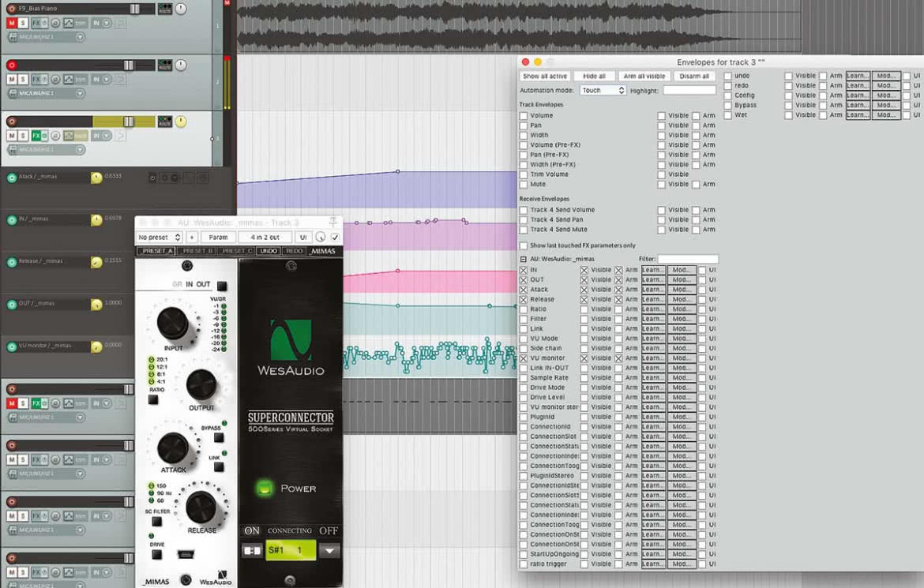Click the connect icon beside the S#1 display
Image resolution: width=924 pixels, height=588 pixels.
[x=252, y=550]
